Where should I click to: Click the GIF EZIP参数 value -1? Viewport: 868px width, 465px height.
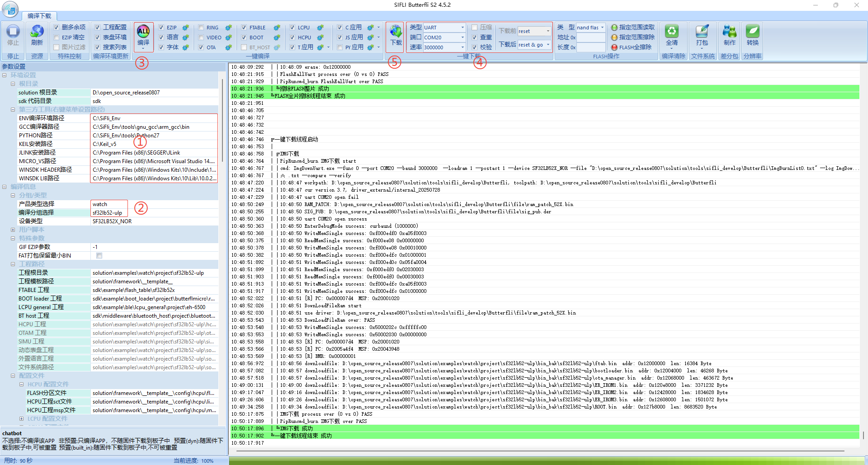[154, 247]
